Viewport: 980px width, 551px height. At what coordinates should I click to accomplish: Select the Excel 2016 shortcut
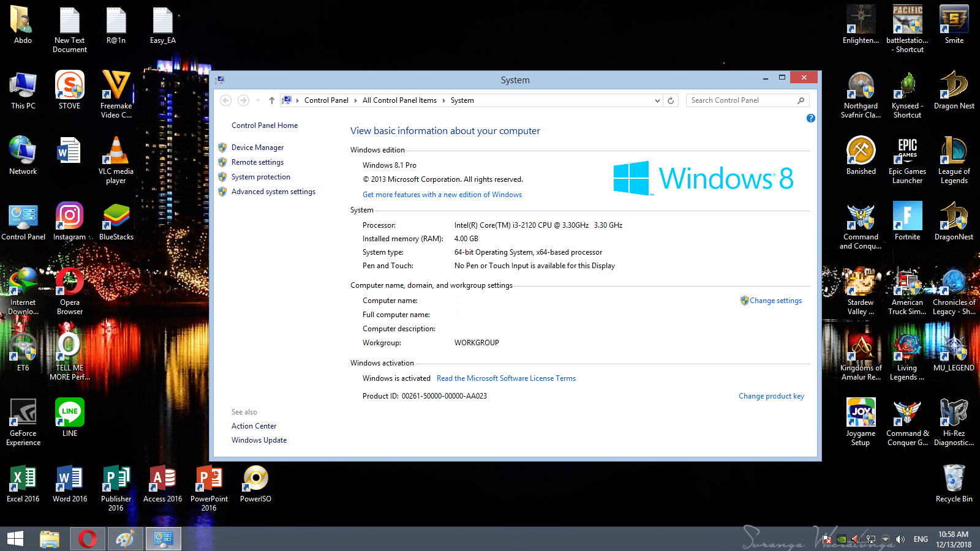coord(23,484)
